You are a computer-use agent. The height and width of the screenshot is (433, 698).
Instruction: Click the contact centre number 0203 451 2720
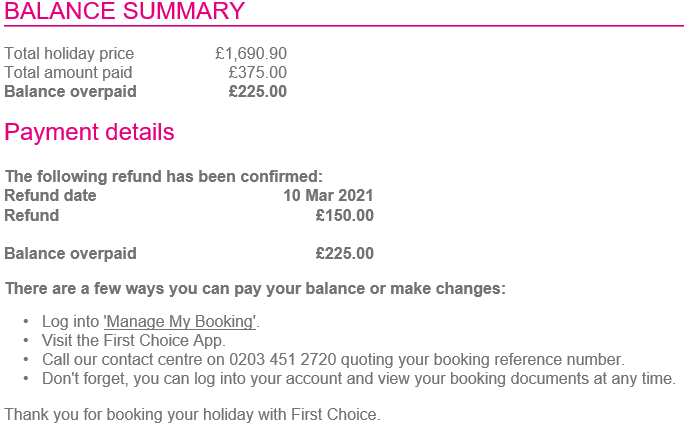(283, 360)
